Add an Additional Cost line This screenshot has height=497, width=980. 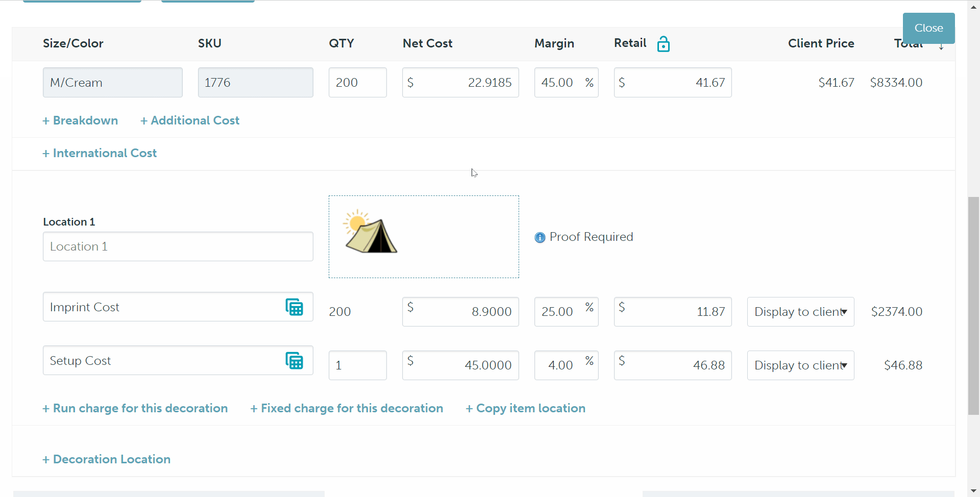189,120
